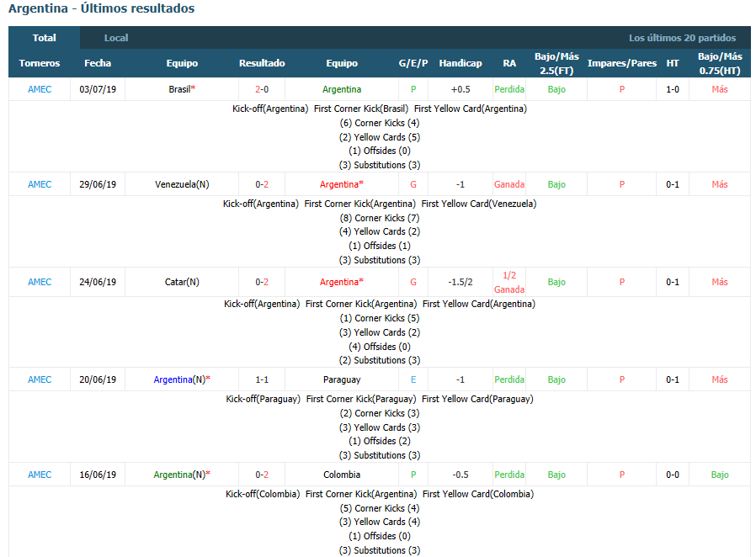The height and width of the screenshot is (557, 756).
Task: Select '(4) Offsides (0)' line
Action: 380,347
